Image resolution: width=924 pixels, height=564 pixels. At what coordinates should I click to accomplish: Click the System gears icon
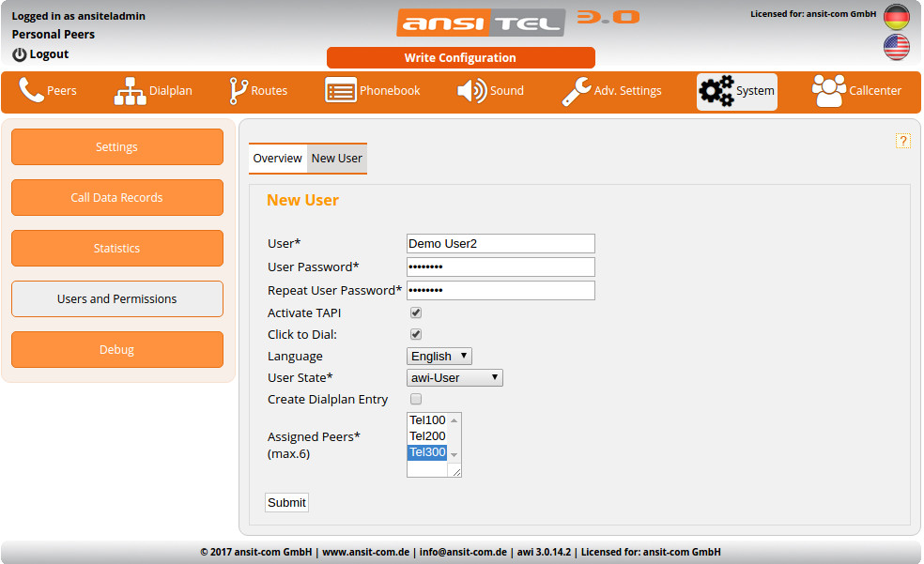716,91
